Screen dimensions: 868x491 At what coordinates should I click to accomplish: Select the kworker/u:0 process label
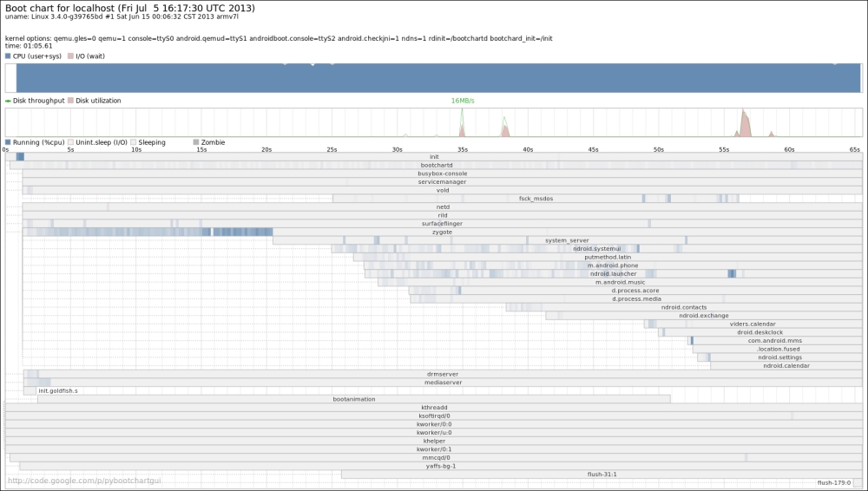[434, 432]
